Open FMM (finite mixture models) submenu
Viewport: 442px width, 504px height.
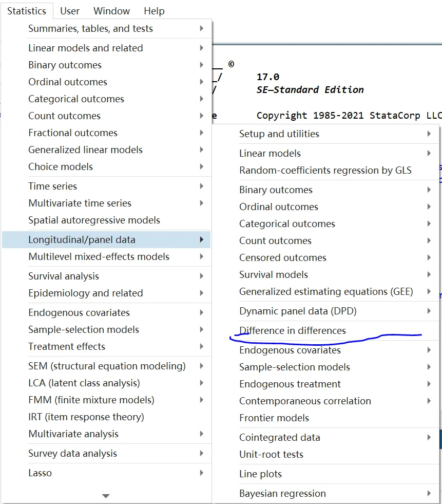coord(106,400)
